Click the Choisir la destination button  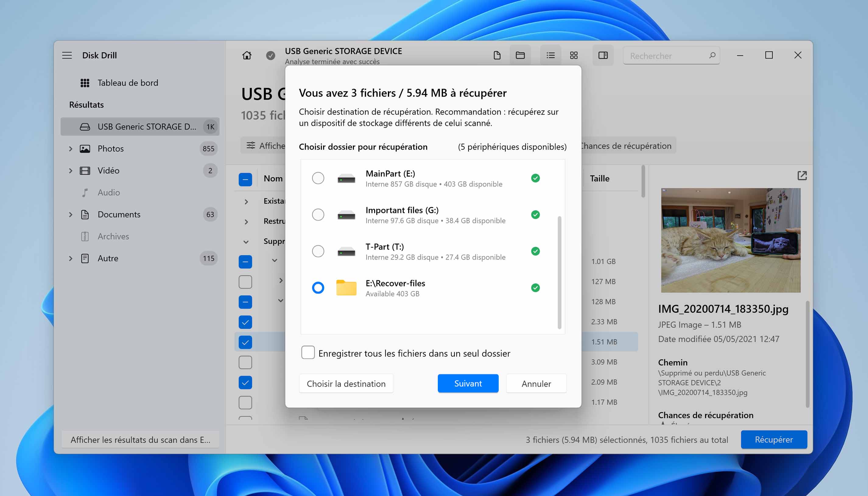pos(346,383)
